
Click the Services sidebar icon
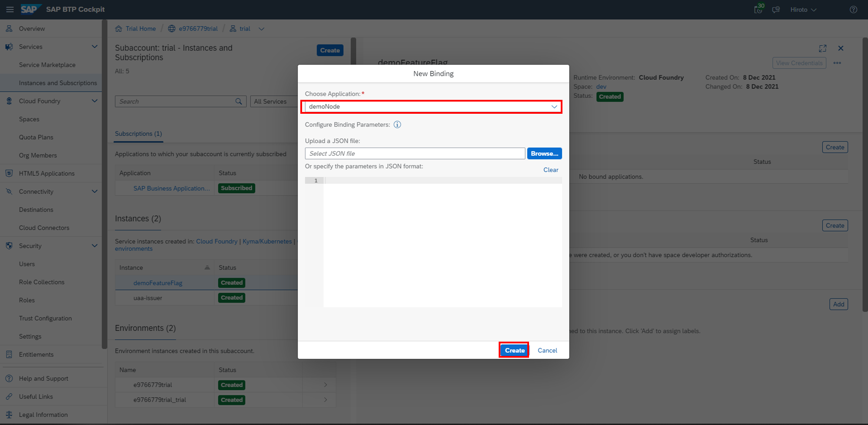pos(9,46)
